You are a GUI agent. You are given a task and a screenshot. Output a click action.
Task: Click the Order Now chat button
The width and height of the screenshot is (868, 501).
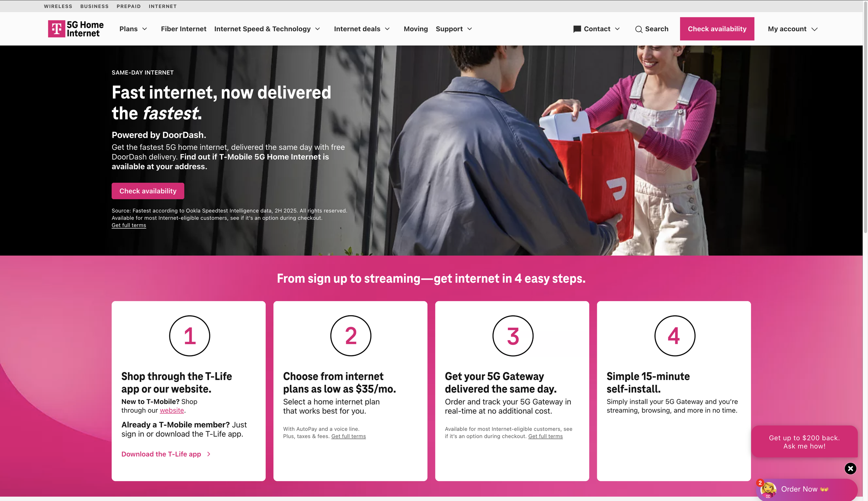coord(807,490)
